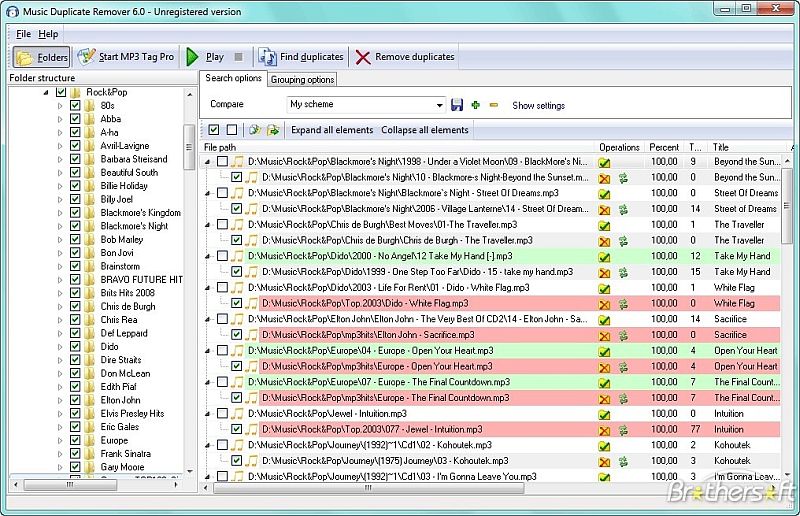
Task: Collapse the Rock&Pop folder tree node
Action: [x=47, y=92]
